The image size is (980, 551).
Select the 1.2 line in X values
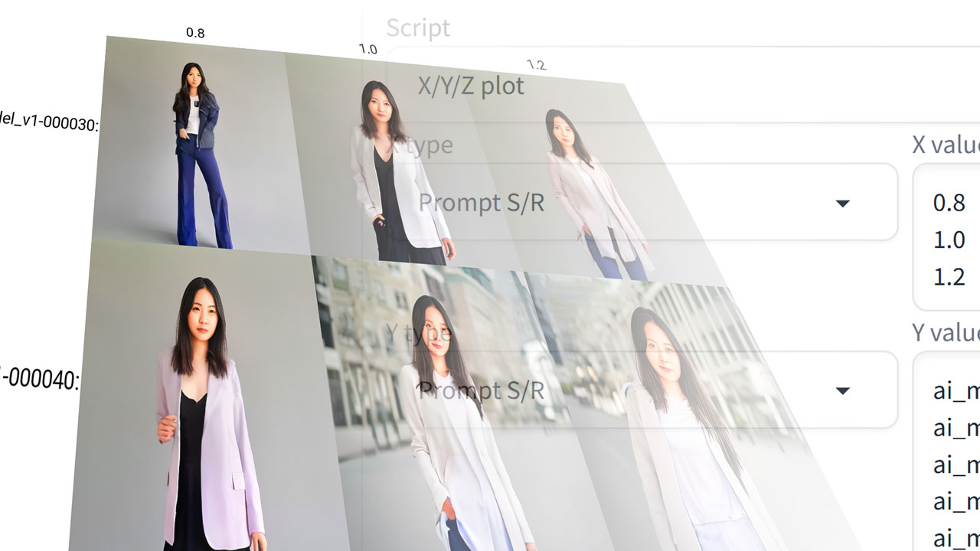point(949,276)
